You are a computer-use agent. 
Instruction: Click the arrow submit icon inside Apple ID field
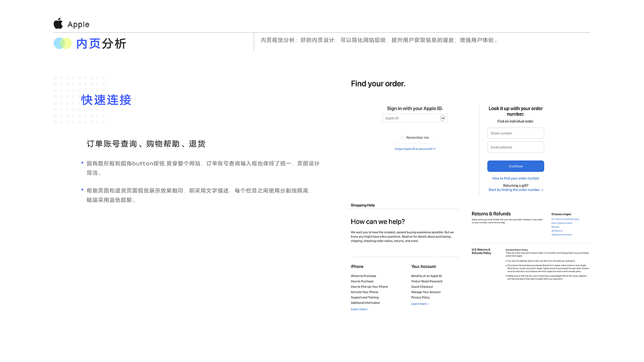coord(442,118)
